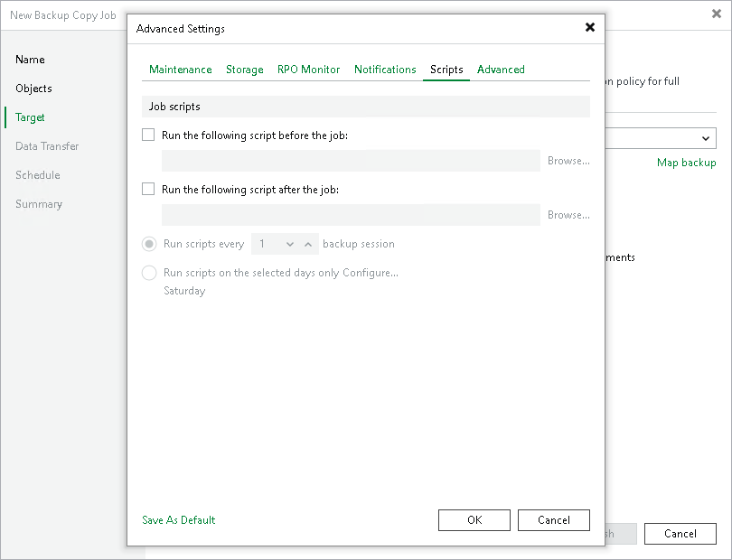The image size is (732, 560).
Task: Click Save As Default link
Action: 178,520
